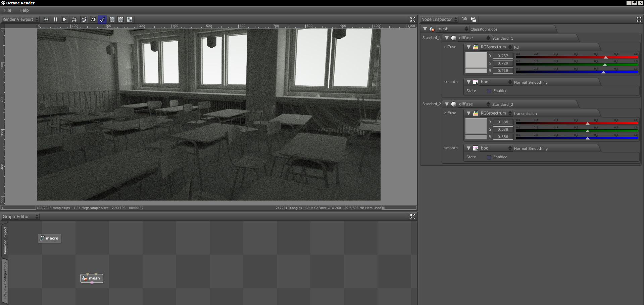
Task: Enable Normal Smoothing for Standard_1
Action: [489, 91]
